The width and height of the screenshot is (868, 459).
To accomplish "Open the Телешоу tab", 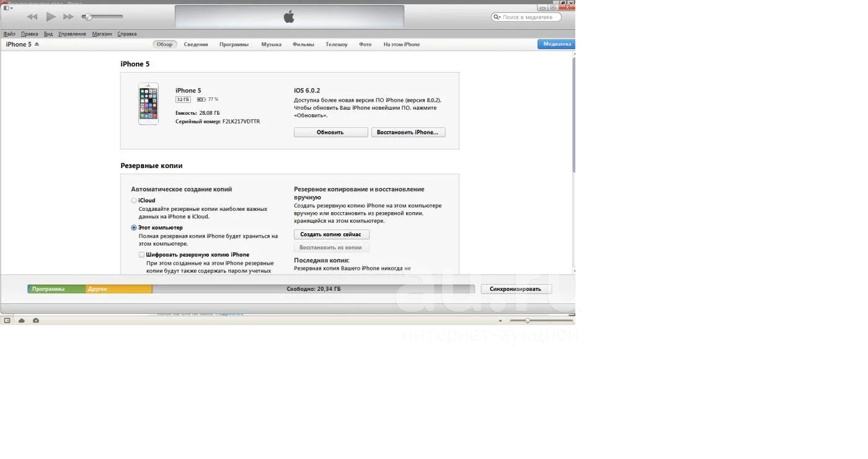I will point(337,45).
